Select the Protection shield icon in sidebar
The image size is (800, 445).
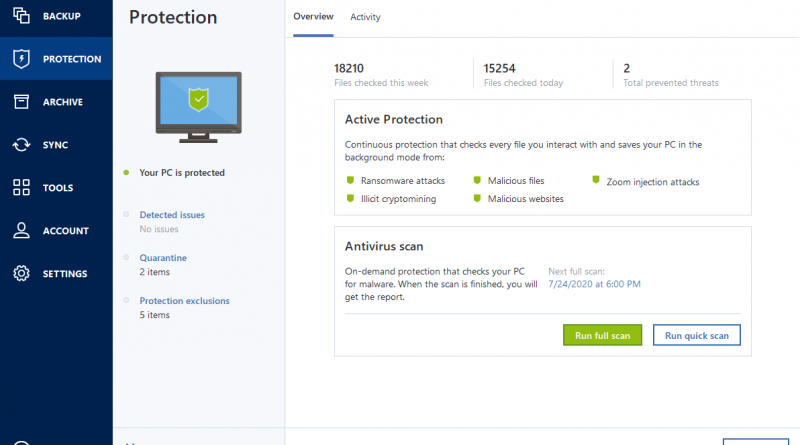coord(21,59)
